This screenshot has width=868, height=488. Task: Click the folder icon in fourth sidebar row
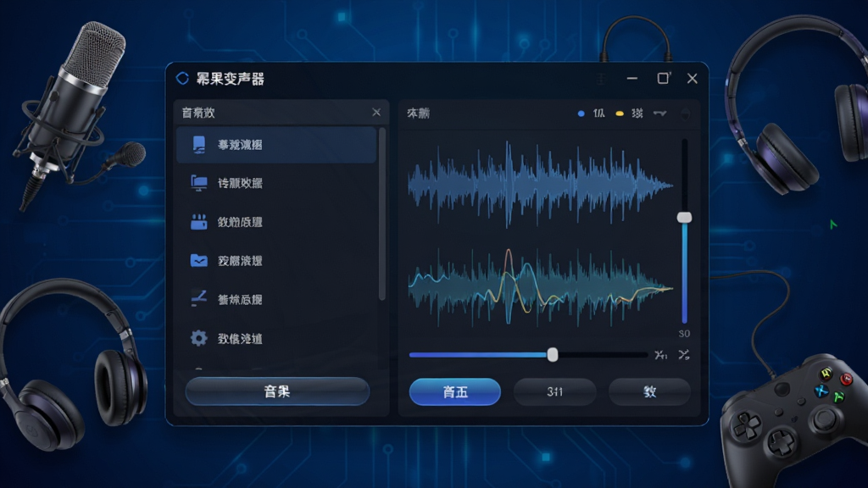click(x=198, y=260)
